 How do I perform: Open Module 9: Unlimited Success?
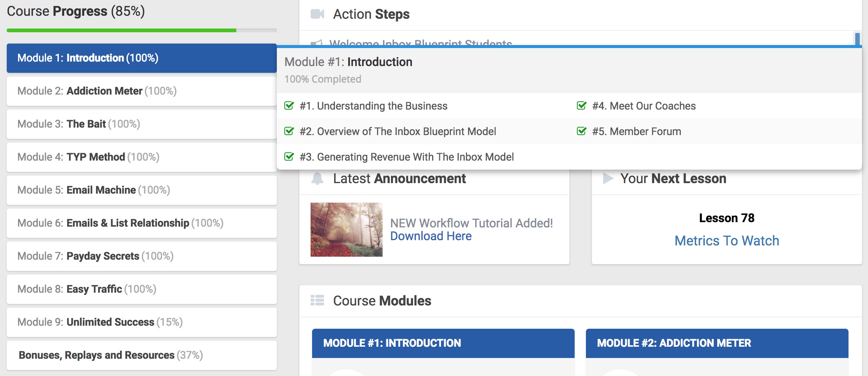point(142,322)
